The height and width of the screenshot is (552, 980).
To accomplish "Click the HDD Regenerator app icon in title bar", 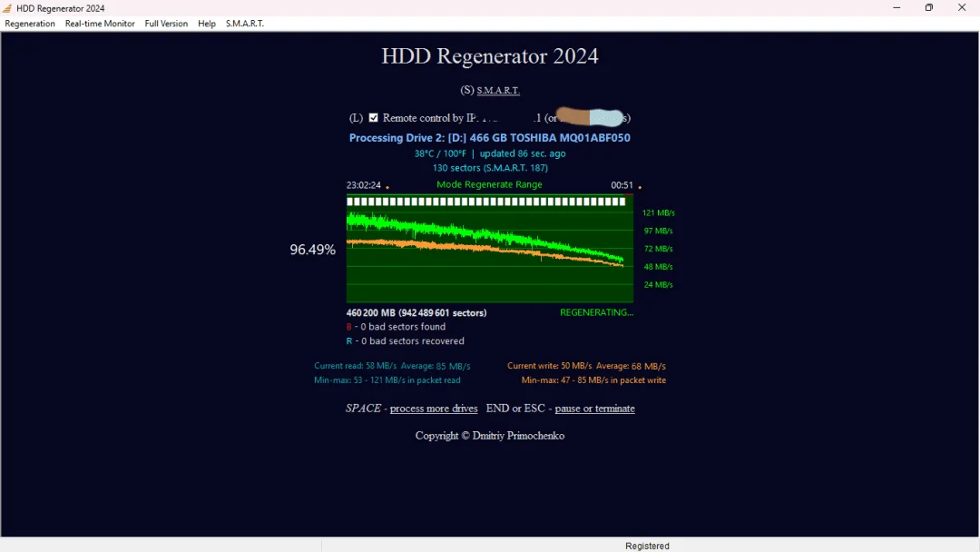I will (x=7, y=8).
